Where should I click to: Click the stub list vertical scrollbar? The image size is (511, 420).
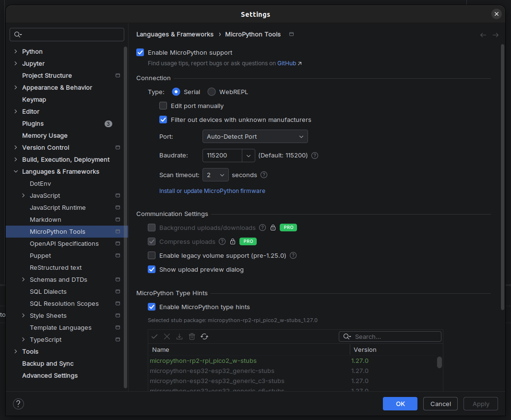click(x=440, y=362)
